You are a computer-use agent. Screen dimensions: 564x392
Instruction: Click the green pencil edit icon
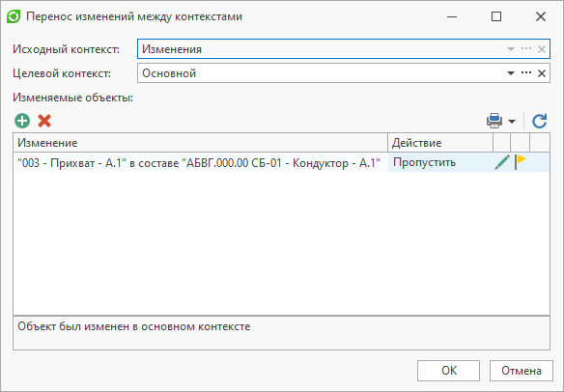(x=502, y=162)
